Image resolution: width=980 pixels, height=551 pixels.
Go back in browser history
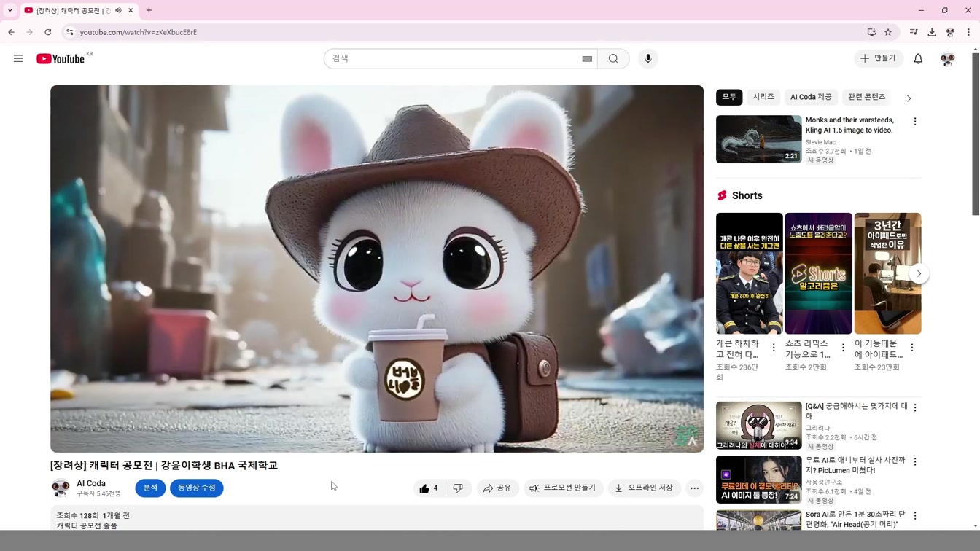point(11,32)
